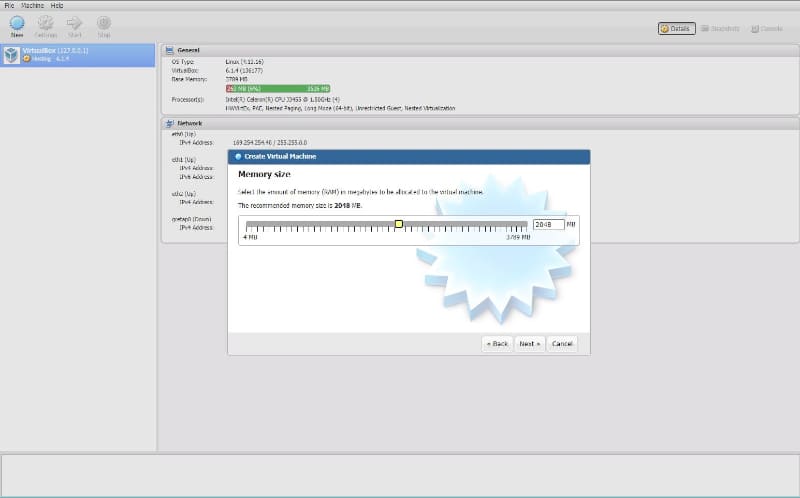Click the recommended memory size 2048 MB text
Viewport: 800px width, 498px height.
pos(300,206)
